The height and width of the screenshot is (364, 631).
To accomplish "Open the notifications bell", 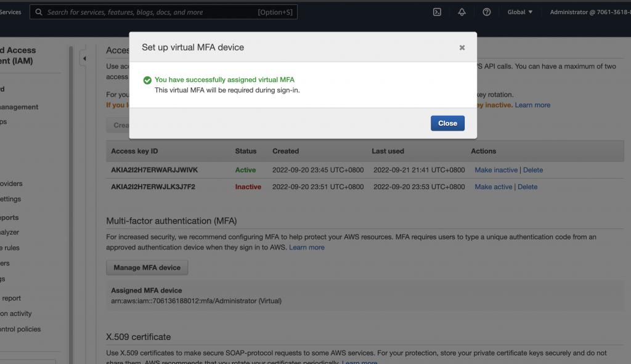I will click(462, 12).
